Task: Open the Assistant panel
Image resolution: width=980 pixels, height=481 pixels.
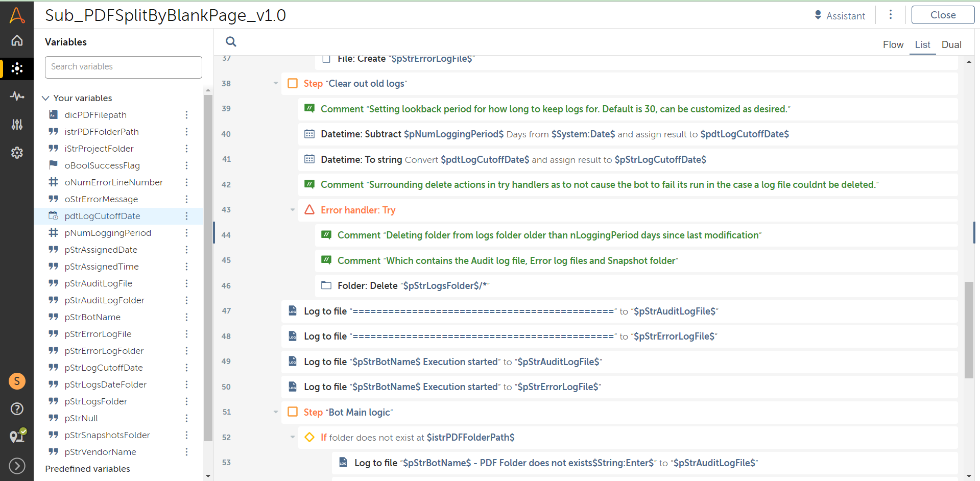Action: [x=840, y=16]
